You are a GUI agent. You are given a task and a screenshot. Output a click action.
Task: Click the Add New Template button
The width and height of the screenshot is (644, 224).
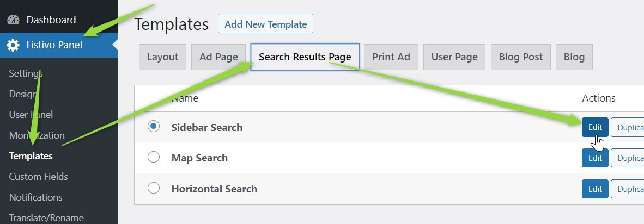coord(266,24)
